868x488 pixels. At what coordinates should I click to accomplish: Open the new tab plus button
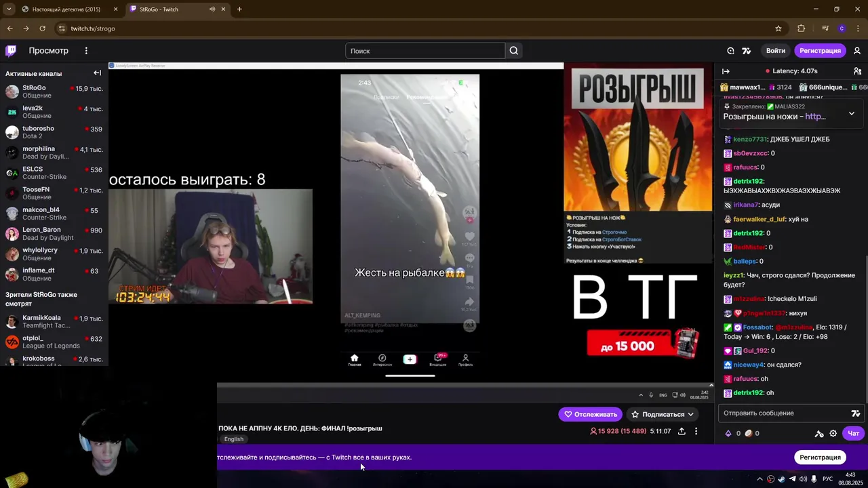239,9
